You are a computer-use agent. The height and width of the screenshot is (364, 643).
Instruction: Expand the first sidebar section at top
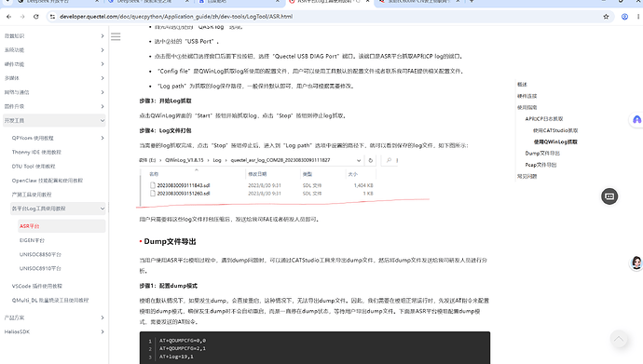pyautogui.click(x=54, y=36)
